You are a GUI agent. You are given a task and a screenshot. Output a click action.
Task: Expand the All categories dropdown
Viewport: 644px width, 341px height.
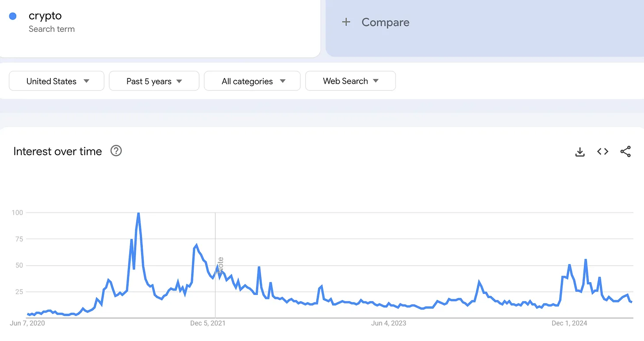click(x=252, y=81)
